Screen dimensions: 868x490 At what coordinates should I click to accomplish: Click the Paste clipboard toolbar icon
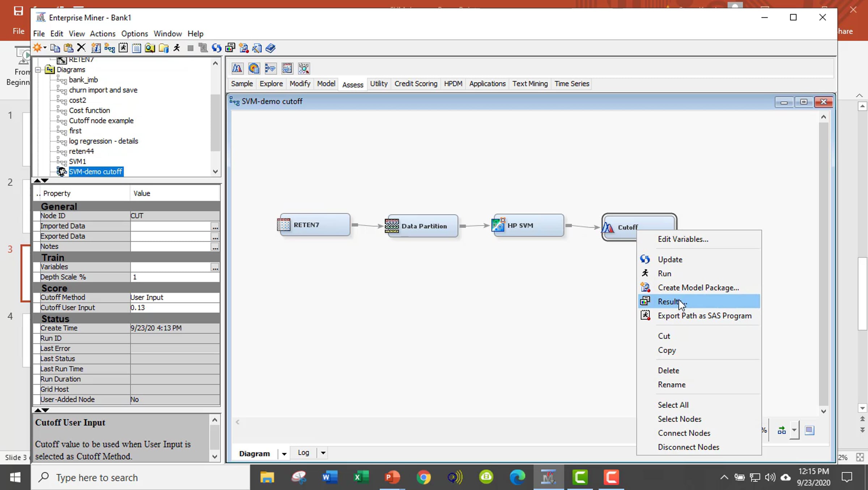point(68,48)
